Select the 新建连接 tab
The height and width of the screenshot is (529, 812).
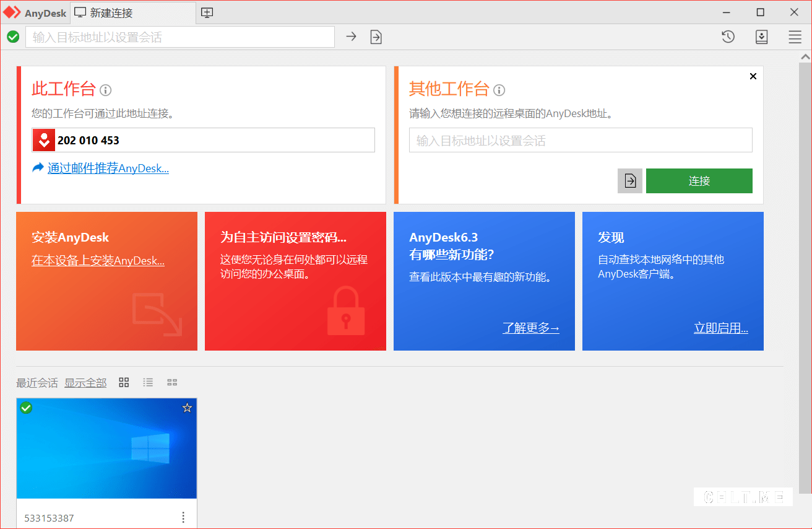point(134,12)
